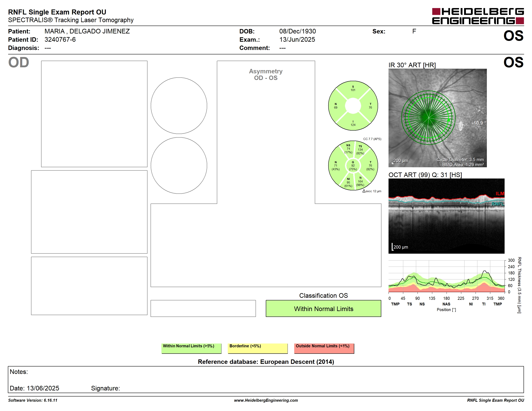The width and height of the screenshot is (532, 411).
Task: Select the NS 74 (17%) sector
Action: point(348,149)
